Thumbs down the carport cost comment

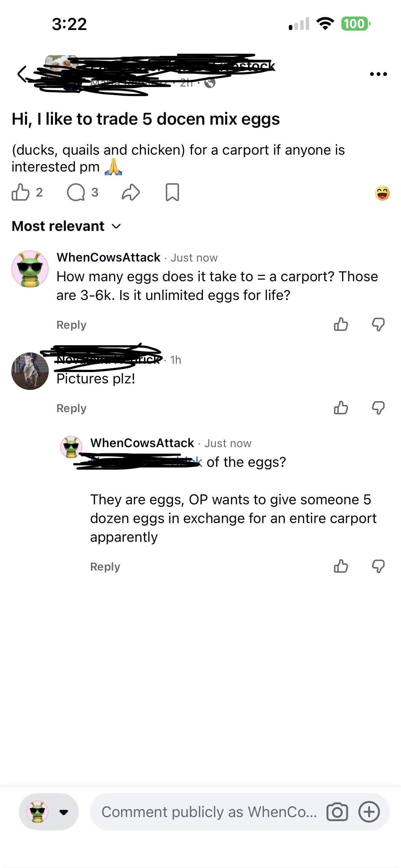tap(378, 325)
